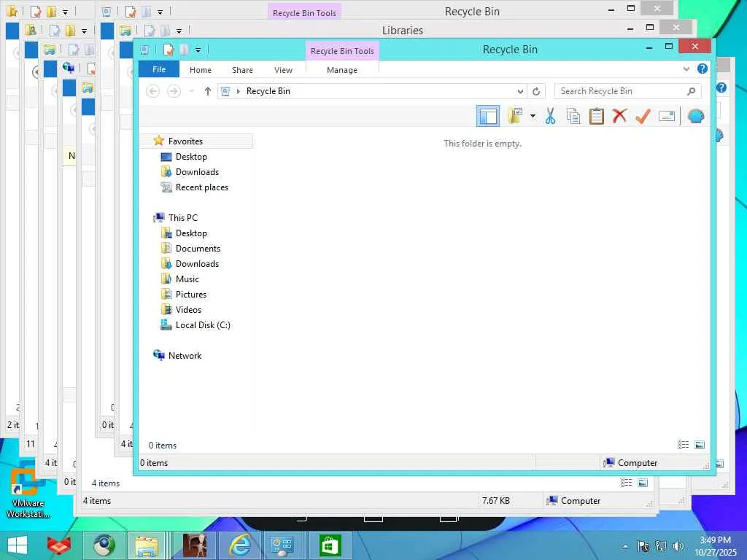Select Downloads under Favorites
The image size is (747, 560).
coord(197,172)
